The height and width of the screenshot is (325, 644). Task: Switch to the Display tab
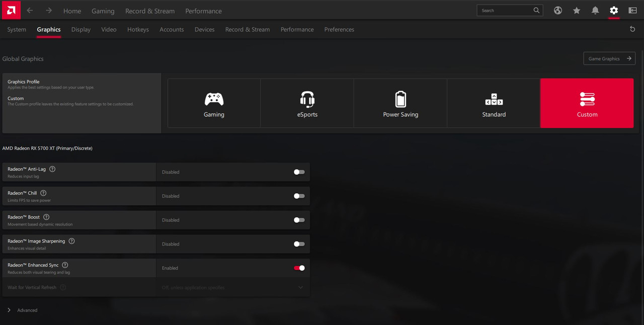[x=81, y=29]
